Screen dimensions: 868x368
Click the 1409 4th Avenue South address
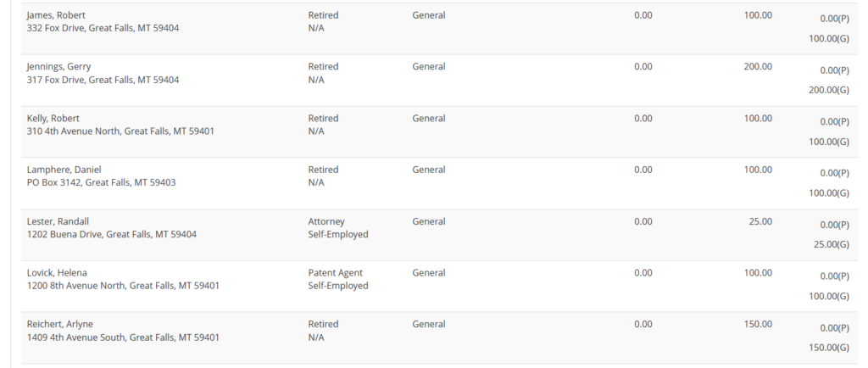(x=123, y=337)
